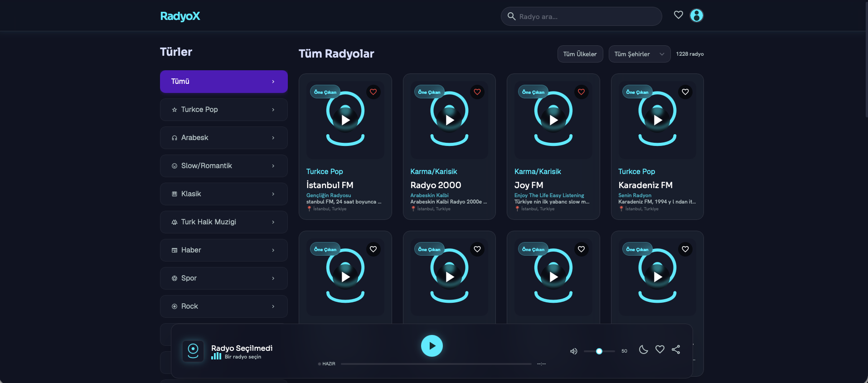Toggle heart on card below Radyo 2000
The image size is (868, 383).
(477, 249)
